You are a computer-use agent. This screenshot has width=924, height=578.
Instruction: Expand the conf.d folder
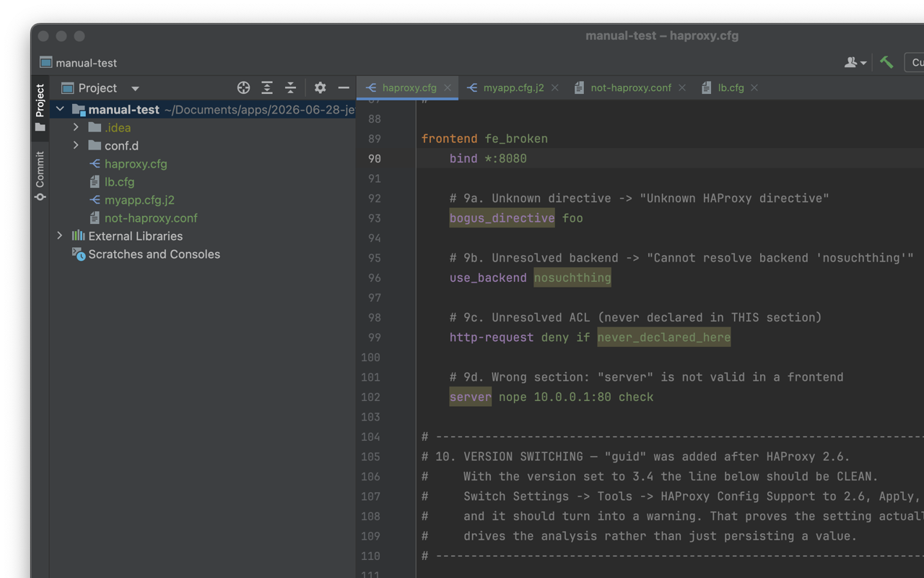pos(76,145)
